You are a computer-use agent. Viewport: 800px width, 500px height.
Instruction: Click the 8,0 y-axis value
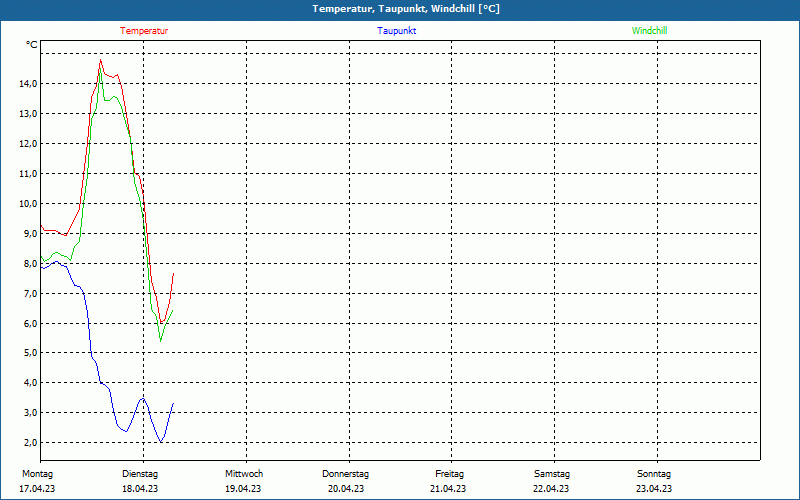pos(30,264)
